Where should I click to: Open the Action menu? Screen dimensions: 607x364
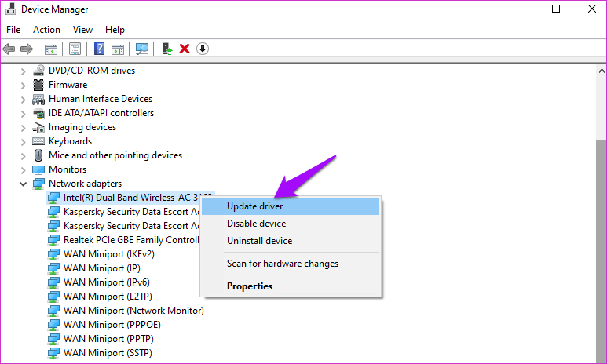46,30
